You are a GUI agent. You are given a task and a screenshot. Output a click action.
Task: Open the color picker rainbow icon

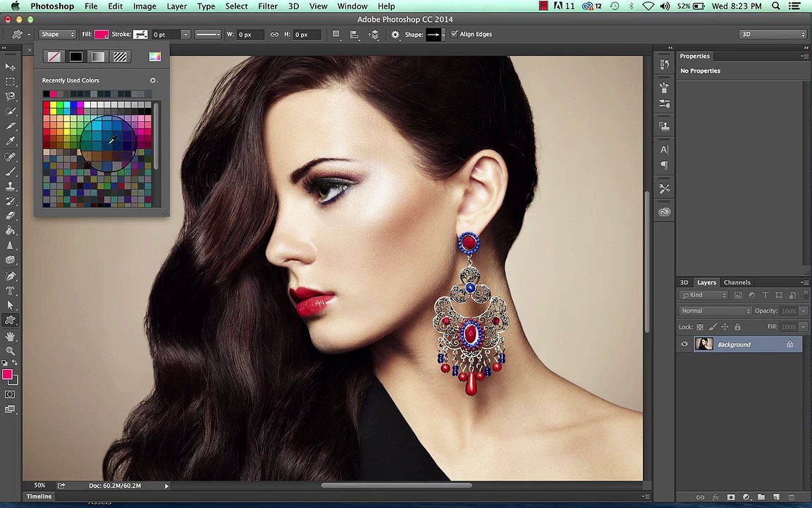[x=154, y=56]
